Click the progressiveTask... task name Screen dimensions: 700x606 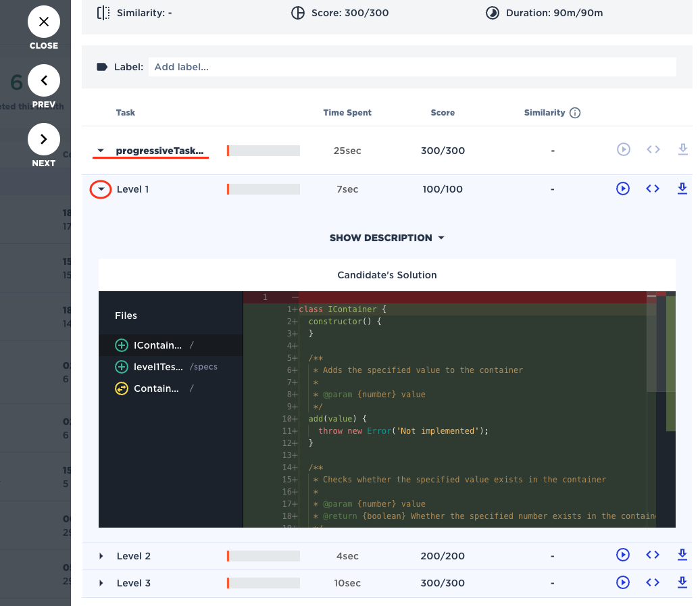(x=160, y=151)
